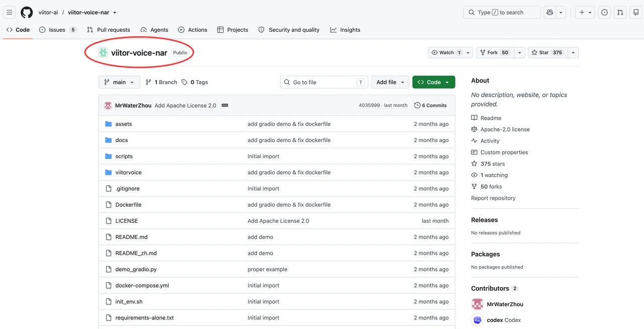644x329 pixels.
Task: Open the 'proper example' commit message
Action: [267, 269]
